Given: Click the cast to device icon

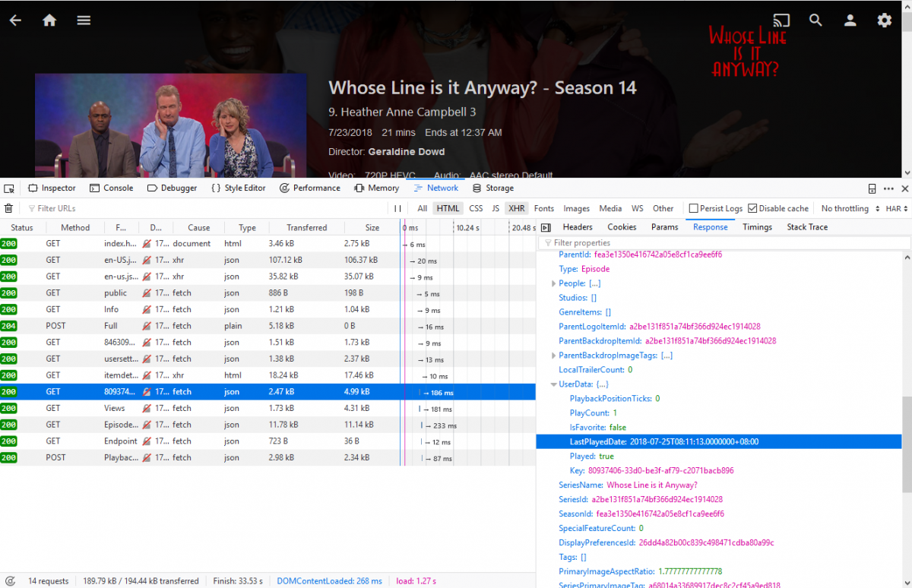Looking at the screenshot, I should [x=781, y=21].
